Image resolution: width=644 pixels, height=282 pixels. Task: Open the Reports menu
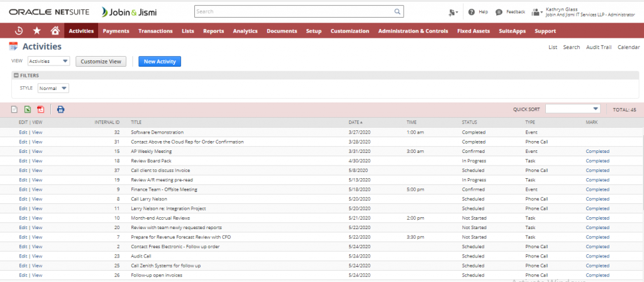pyautogui.click(x=213, y=31)
